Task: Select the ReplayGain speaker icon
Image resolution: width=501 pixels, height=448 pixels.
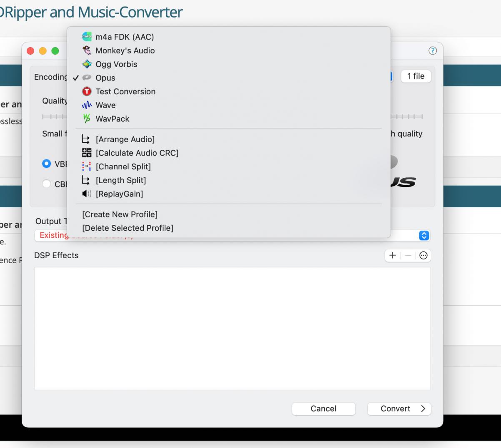Action: point(87,194)
